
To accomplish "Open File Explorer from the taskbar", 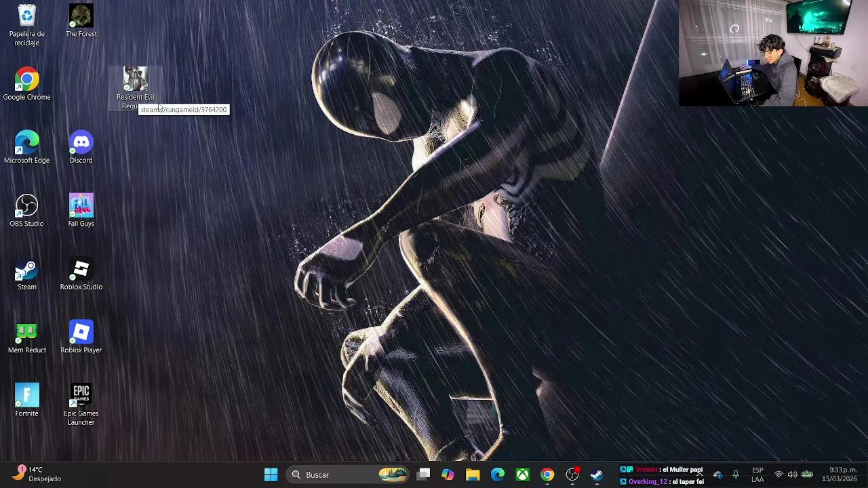I will click(x=473, y=474).
